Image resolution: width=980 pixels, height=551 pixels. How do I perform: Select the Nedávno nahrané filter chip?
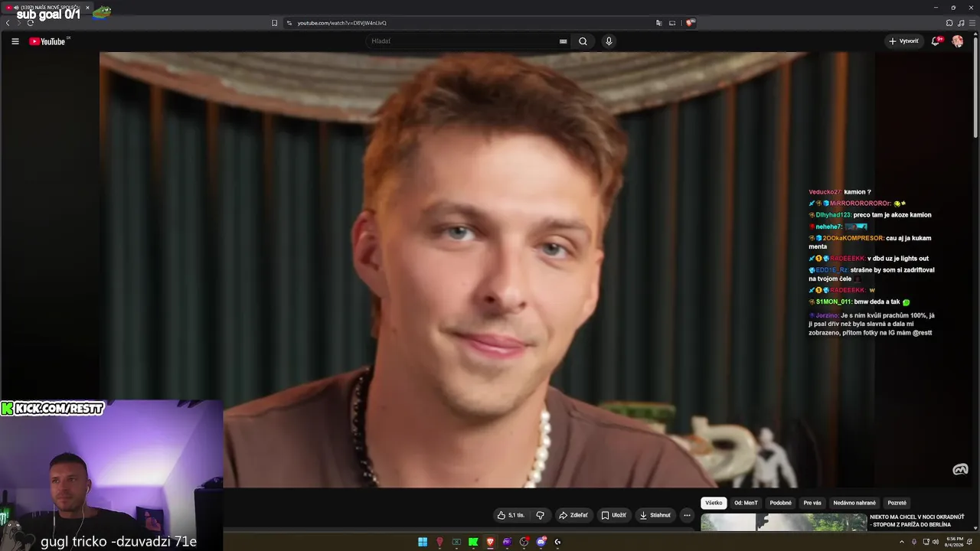pyautogui.click(x=854, y=503)
